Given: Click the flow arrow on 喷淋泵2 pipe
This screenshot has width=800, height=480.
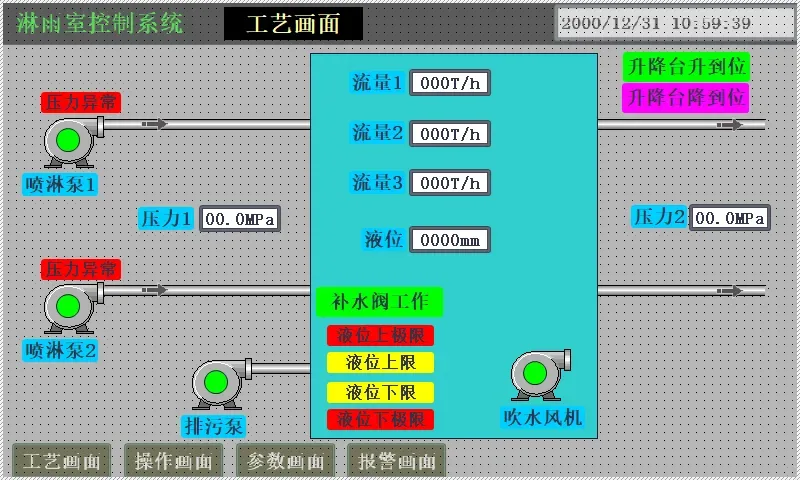Looking at the screenshot, I should 155,290.
